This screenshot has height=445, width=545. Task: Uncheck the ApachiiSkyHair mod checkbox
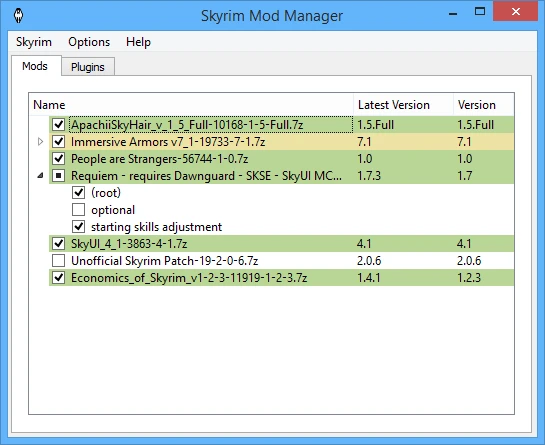point(58,124)
